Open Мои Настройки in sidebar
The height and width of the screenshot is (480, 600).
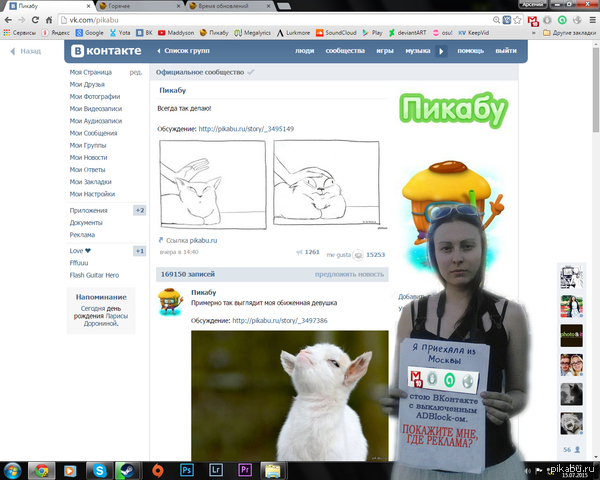pos(92,194)
